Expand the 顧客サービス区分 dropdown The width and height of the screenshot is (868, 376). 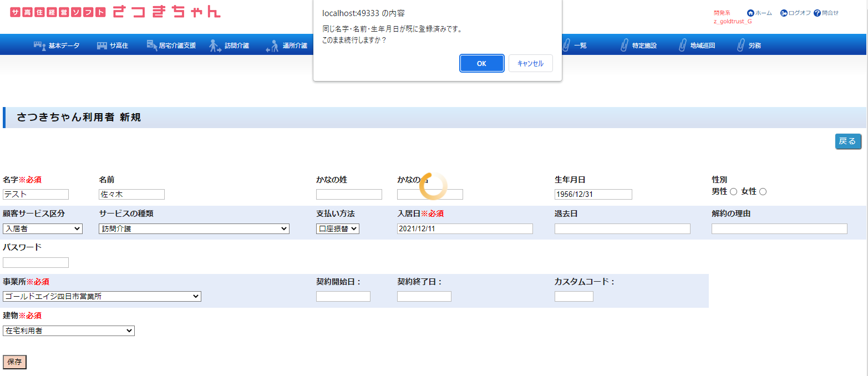[x=43, y=228]
